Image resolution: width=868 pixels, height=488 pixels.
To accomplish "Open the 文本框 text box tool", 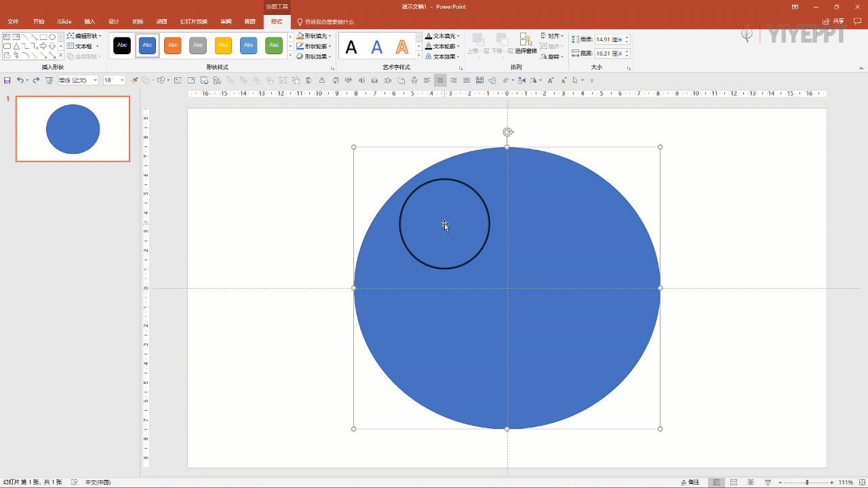I will (x=83, y=46).
